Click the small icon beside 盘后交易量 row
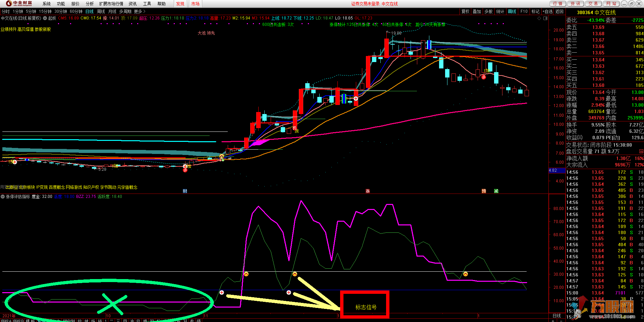Image resolution: width=644 pixels, height=322 pixels. [x=641, y=151]
